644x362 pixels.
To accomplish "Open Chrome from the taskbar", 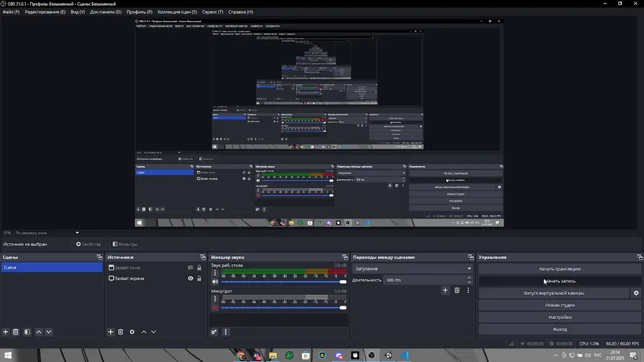I will click(240, 355).
